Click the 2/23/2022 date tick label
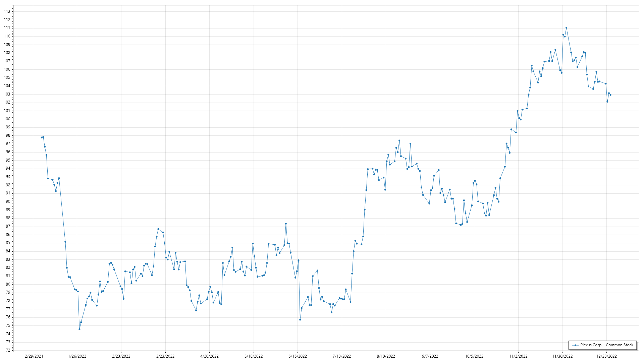Image resolution: width=644 pixels, height=362 pixels. pos(121,356)
